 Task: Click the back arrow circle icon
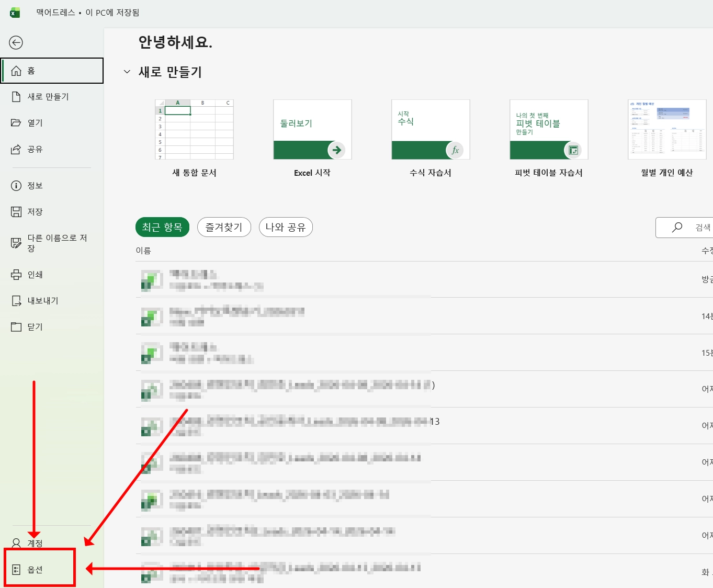click(16, 42)
